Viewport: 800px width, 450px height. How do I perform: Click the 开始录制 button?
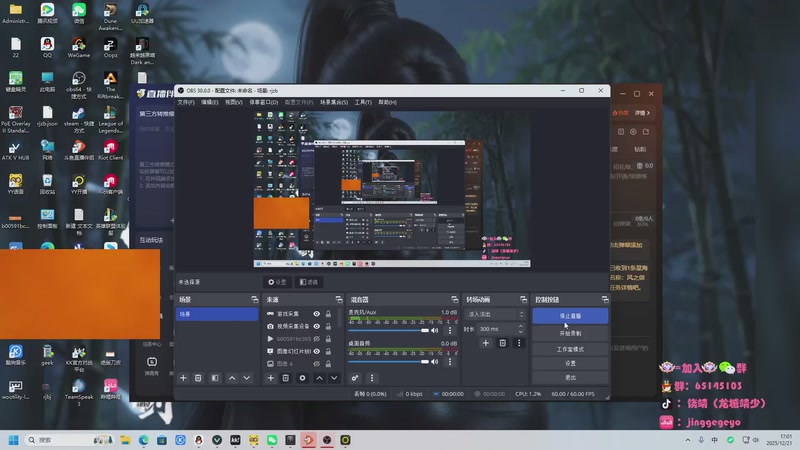coord(570,333)
